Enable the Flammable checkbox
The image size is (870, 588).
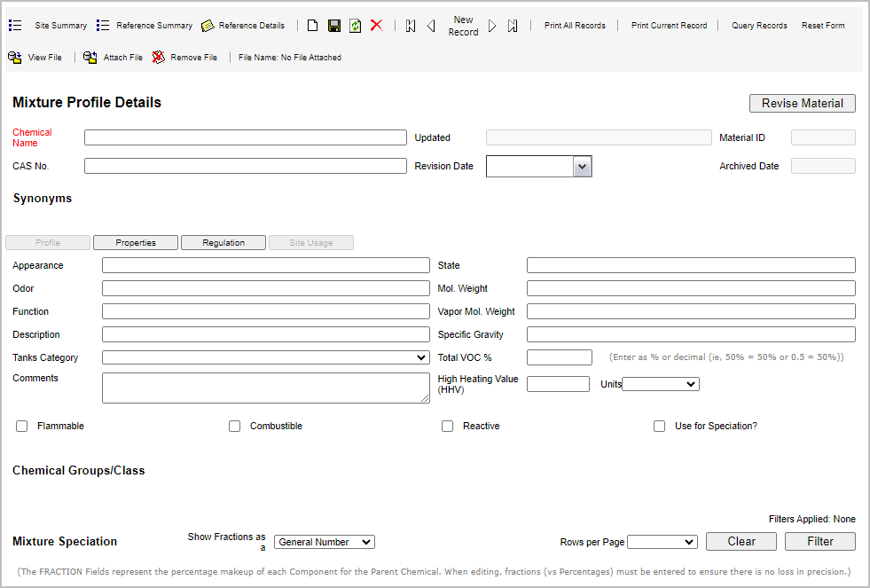click(22, 427)
